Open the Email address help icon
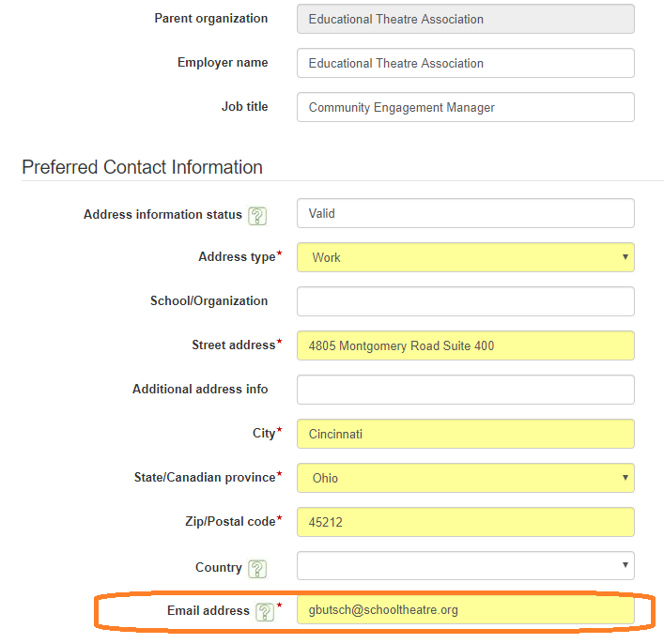This screenshot has width=664, height=644. click(x=265, y=612)
